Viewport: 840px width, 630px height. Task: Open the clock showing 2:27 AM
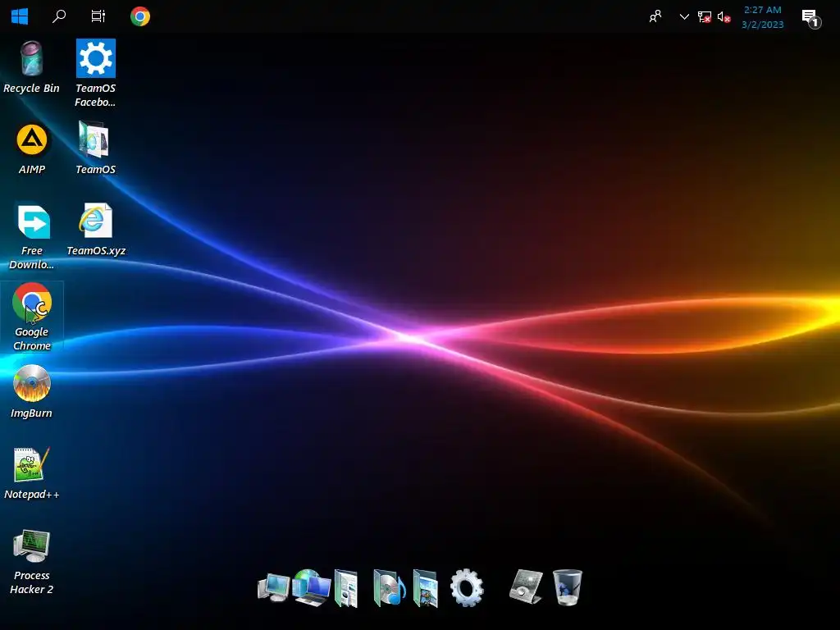(x=762, y=17)
